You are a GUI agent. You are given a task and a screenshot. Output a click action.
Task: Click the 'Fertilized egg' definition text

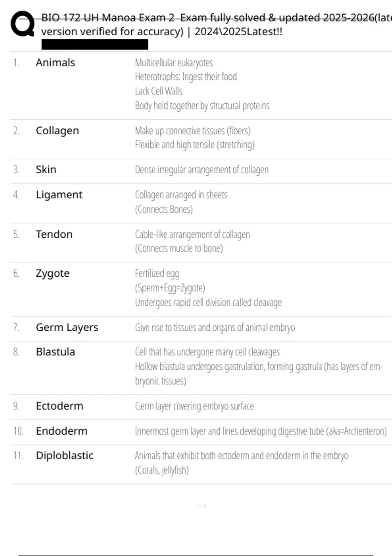point(157,273)
